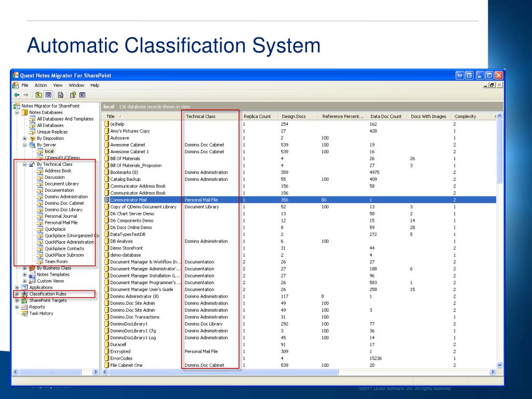The height and width of the screenshot is (399, 532).
Task: Select the Unique Replicas tree item
Action: point(52,132)
